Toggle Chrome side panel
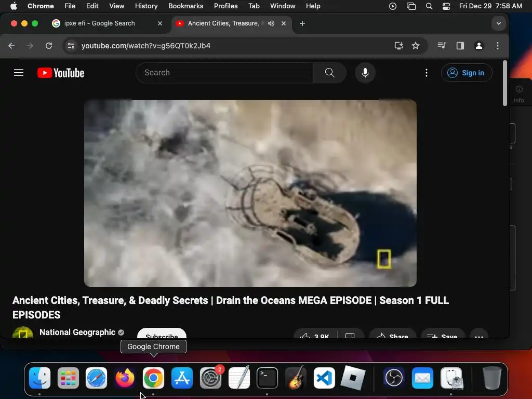 click(x=460, y=46)
